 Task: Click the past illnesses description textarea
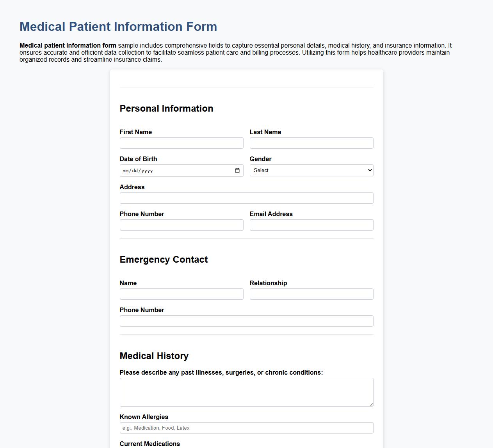point(246,392)
